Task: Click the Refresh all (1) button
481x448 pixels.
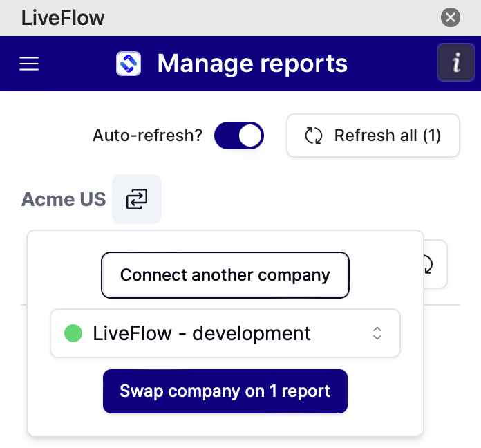Action: (x=373, y=136)
